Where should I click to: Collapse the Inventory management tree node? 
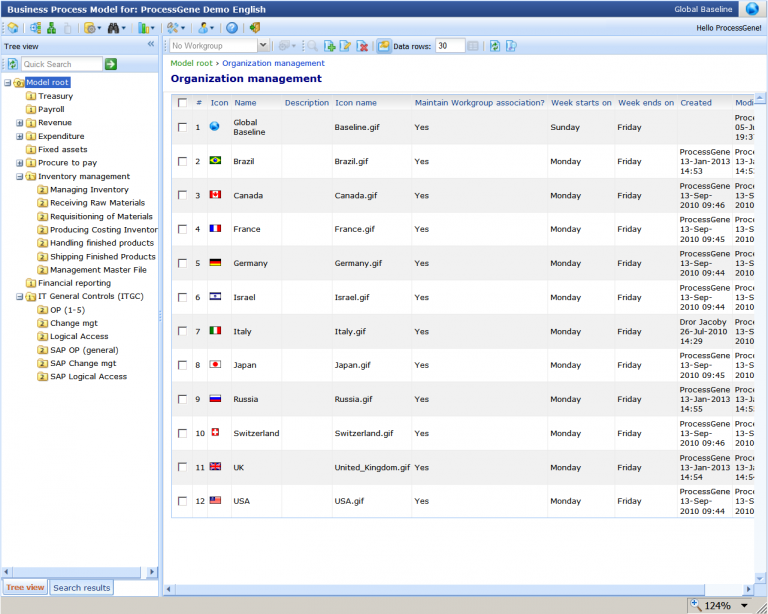(19, 177)
